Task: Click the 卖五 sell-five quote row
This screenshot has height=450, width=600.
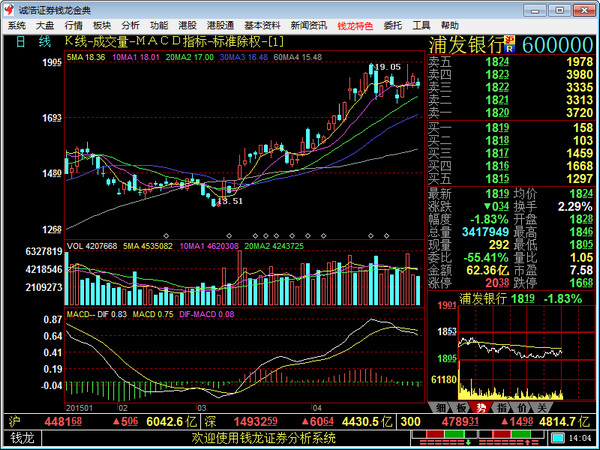Action: click(511, 62)
